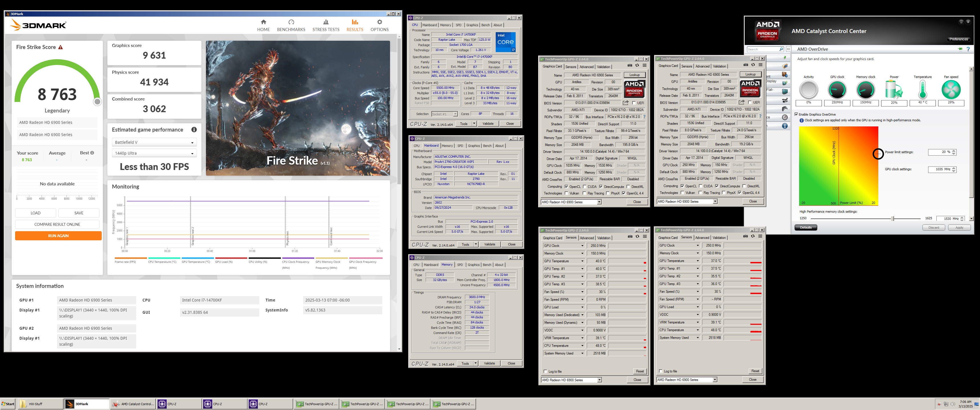The height and width of the screenshot is (410, 980).
Task: Toggle CUDA in GPU-Z window with 1035 MHz clock
Action: [x=584, y=186]
